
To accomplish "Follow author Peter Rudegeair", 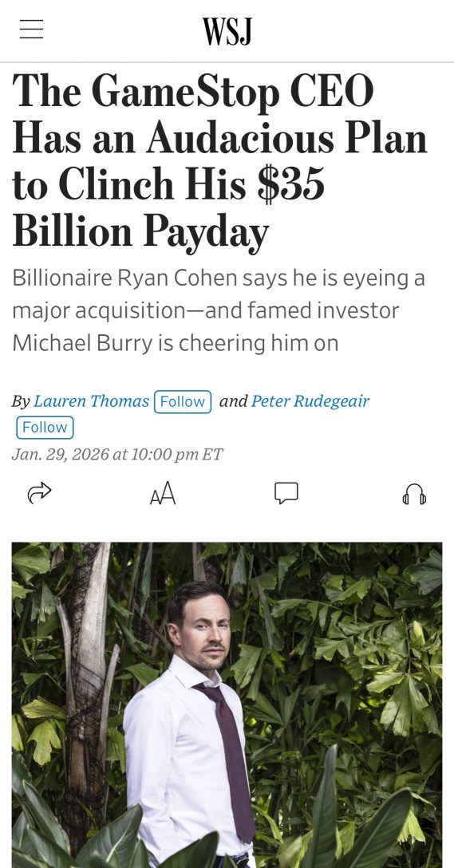I will click(45, 428).
